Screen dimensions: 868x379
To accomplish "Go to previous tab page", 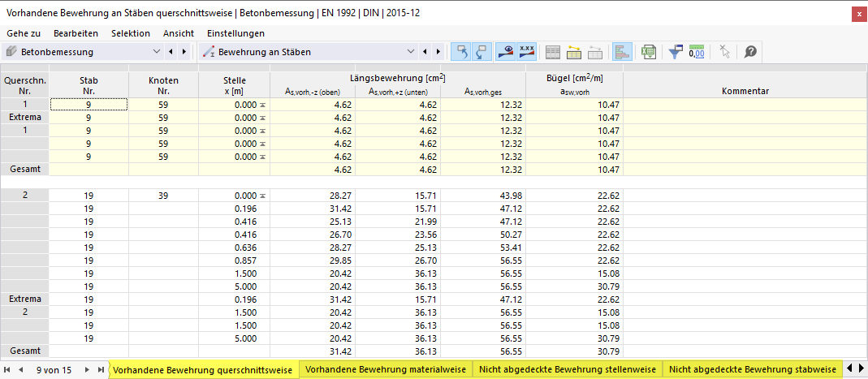I will 20,369.
